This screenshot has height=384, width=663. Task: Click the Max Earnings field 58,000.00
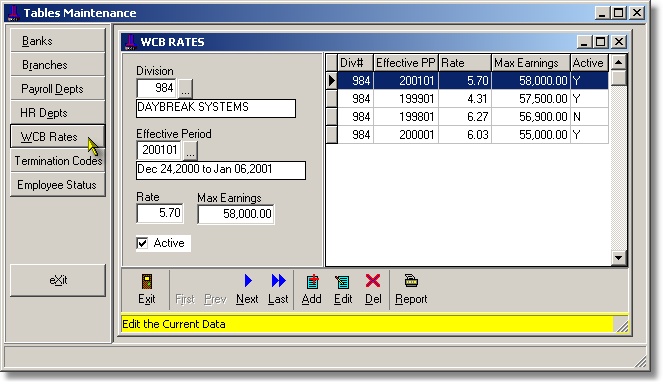(236, 214)
